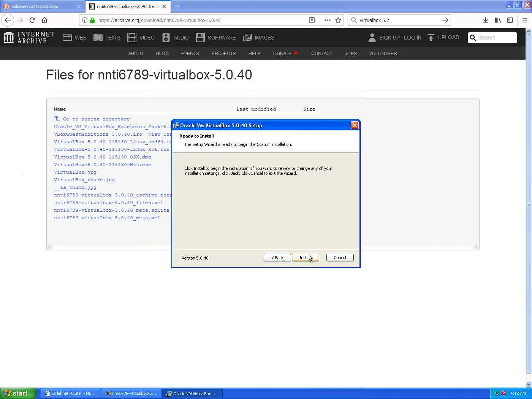Open the Texts section
This screenshot has width=532, height=399.
(x=107, y=38)
